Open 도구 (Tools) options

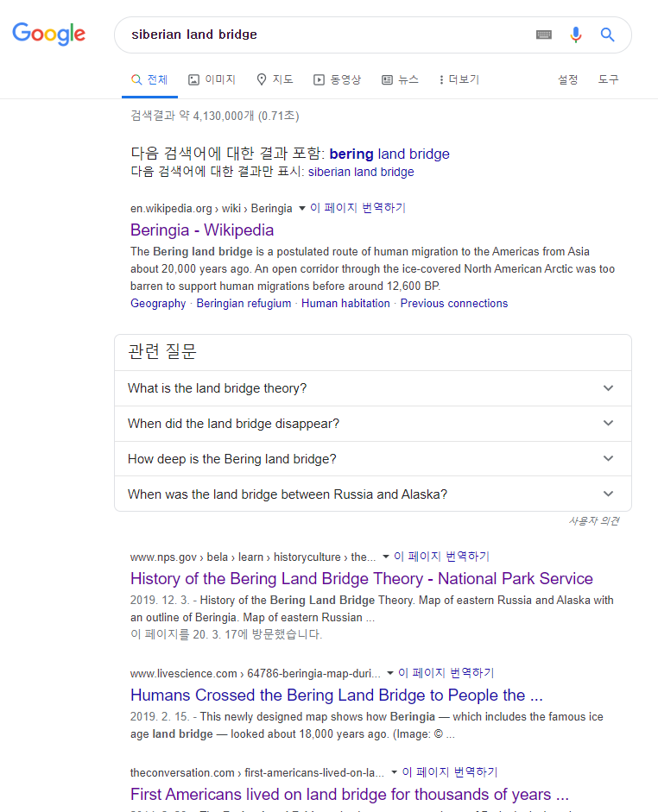coord(608,79)
